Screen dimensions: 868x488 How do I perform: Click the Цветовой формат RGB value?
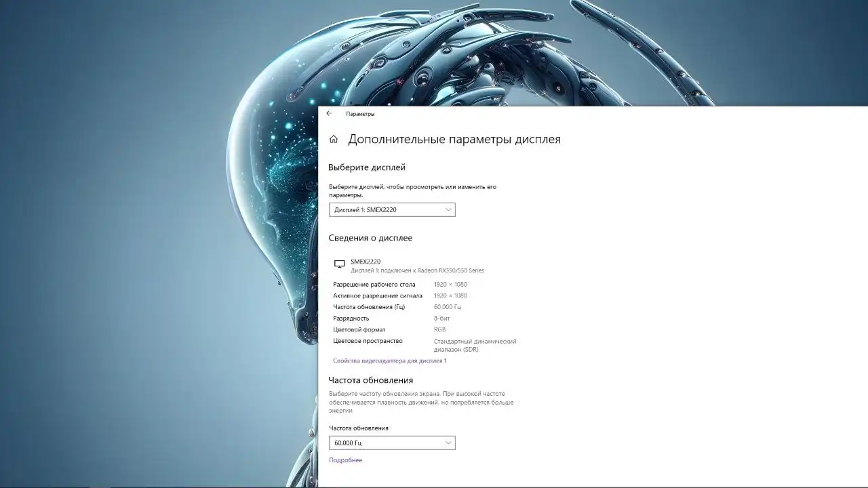point(439,329)
